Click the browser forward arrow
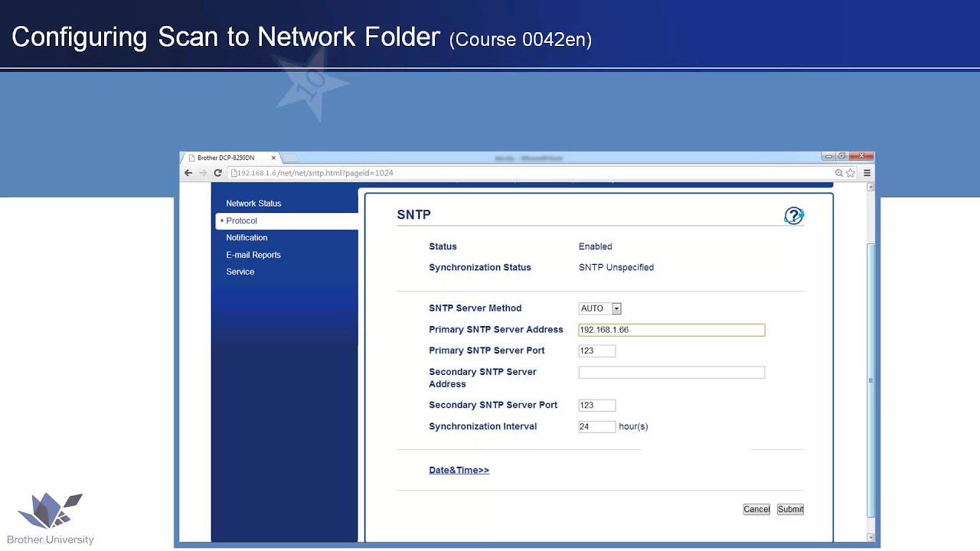The width and height of the screenshot is (980, 551). [x=203, y=173]
